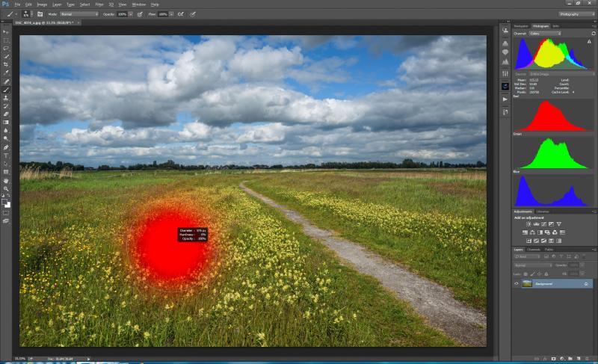Screen dimensions: 598x364
Task: Toggle the airbrush option in the options bar
Action: [x=181, y=14]
